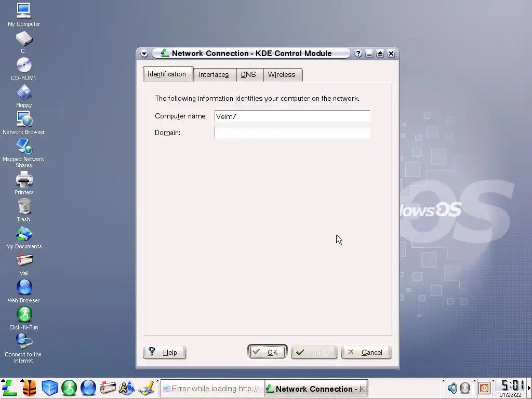
Task: Select Network Connection taskbar entry
Action: click(x=316, y=389)
